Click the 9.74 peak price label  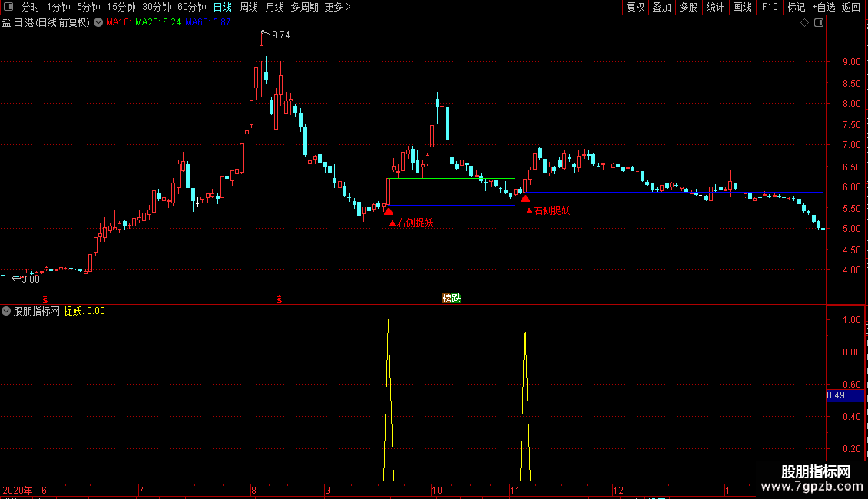click(x=280, y=35)
